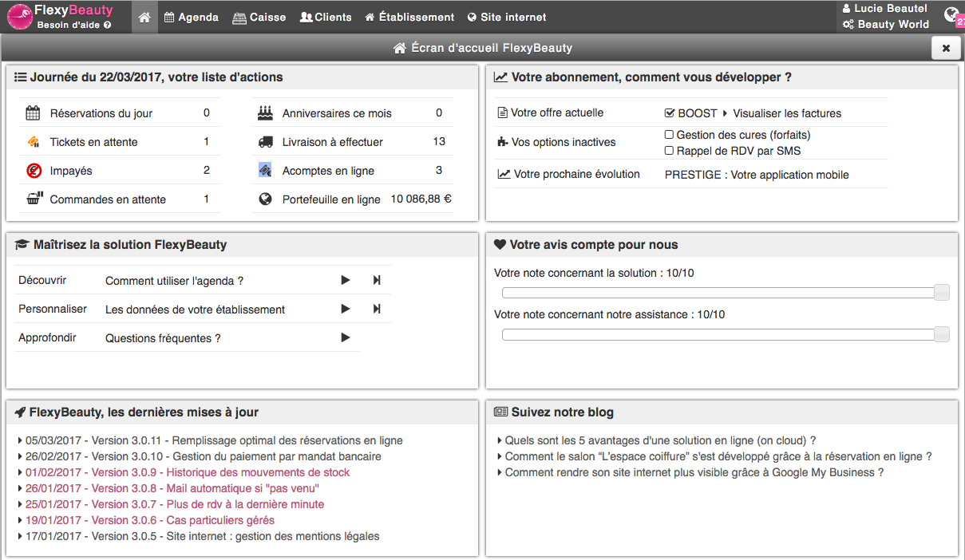This screenshot has width=965, height=560.
Task: Click the Anniversaires ce mois cake icon
Action: (x=266, y=113)
